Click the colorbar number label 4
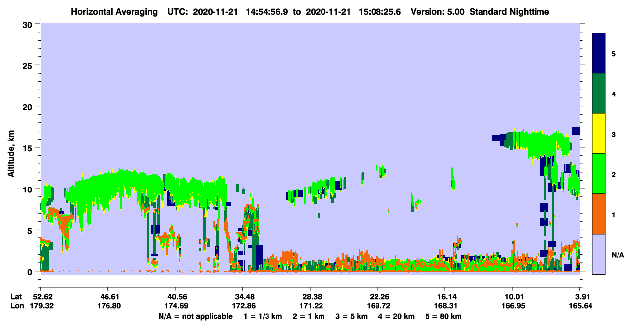This screenshot has height=330, width=644. pos(614,94)
